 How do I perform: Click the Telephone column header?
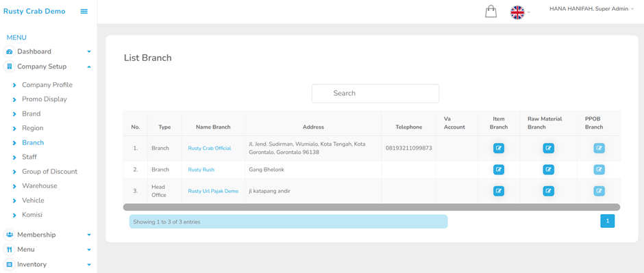click(408, 127)
